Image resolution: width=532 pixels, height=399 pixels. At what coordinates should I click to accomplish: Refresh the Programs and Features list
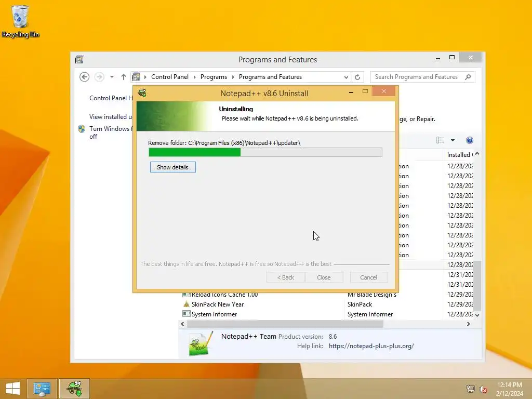(x=357, y=77)
